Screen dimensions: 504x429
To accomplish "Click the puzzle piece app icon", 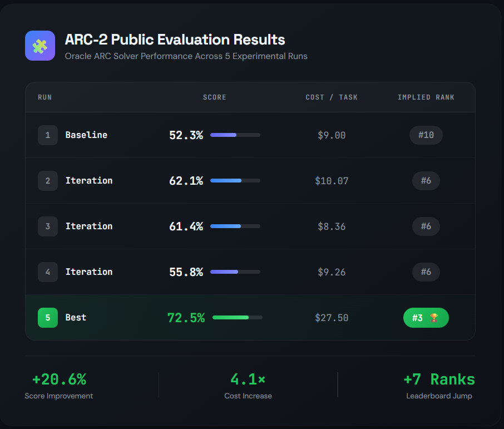I will 40,46.
